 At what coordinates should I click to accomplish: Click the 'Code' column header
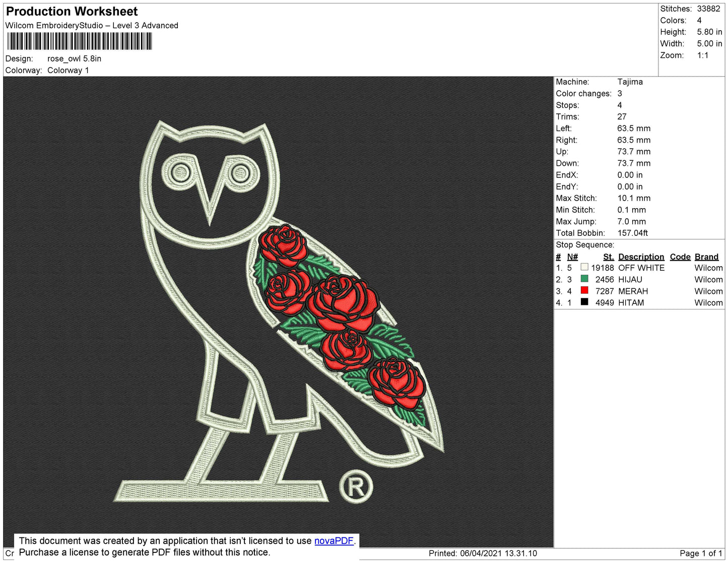click(x=680, y=257)
